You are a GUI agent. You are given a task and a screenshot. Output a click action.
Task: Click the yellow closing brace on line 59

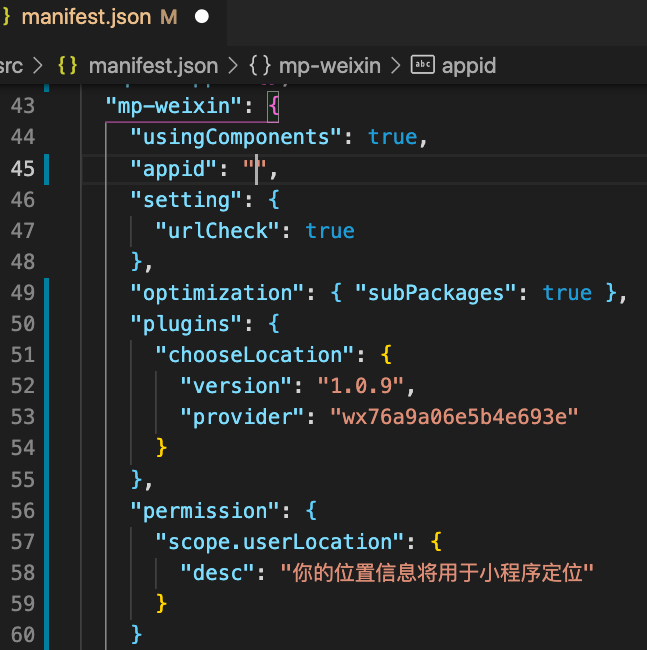pos(161,604)
